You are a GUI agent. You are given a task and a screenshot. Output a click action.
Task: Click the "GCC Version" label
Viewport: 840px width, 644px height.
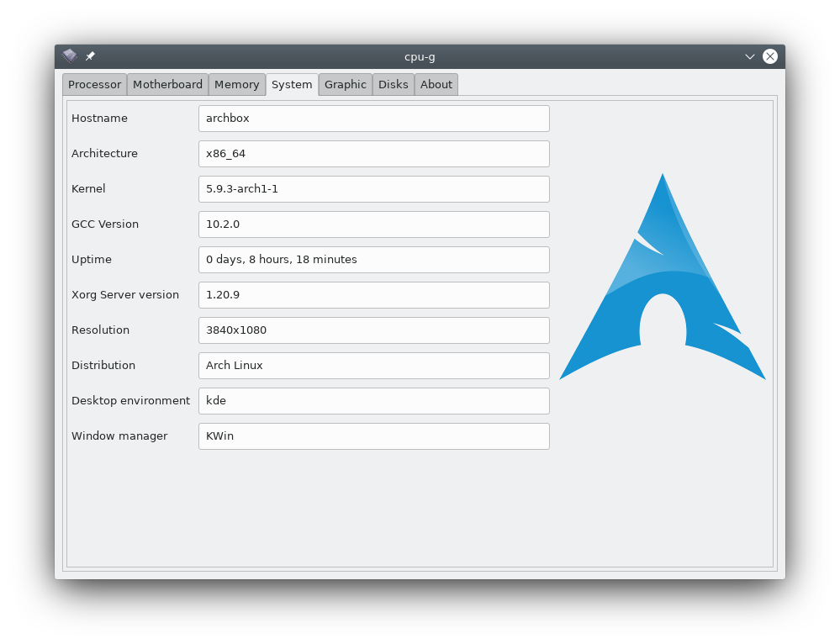click(105, 224)
